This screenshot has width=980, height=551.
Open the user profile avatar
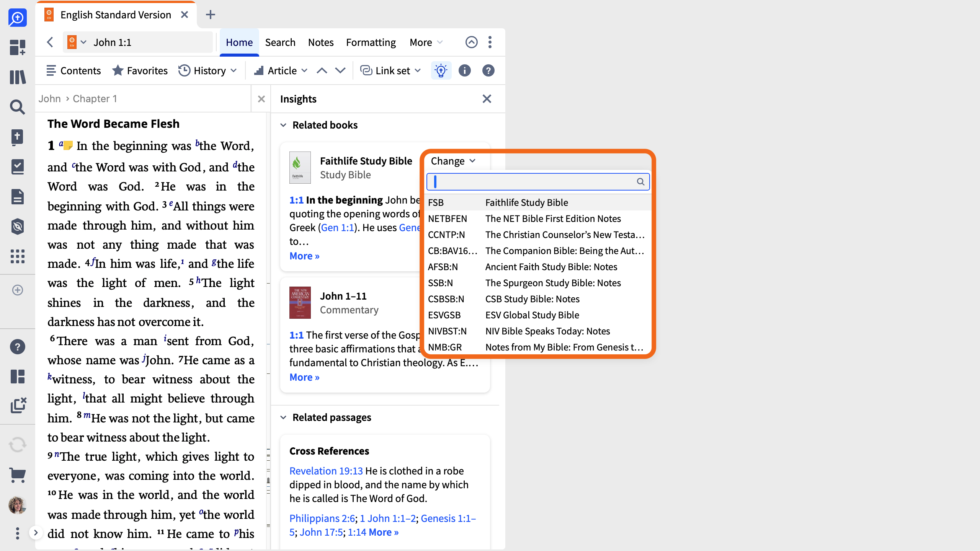18,505
